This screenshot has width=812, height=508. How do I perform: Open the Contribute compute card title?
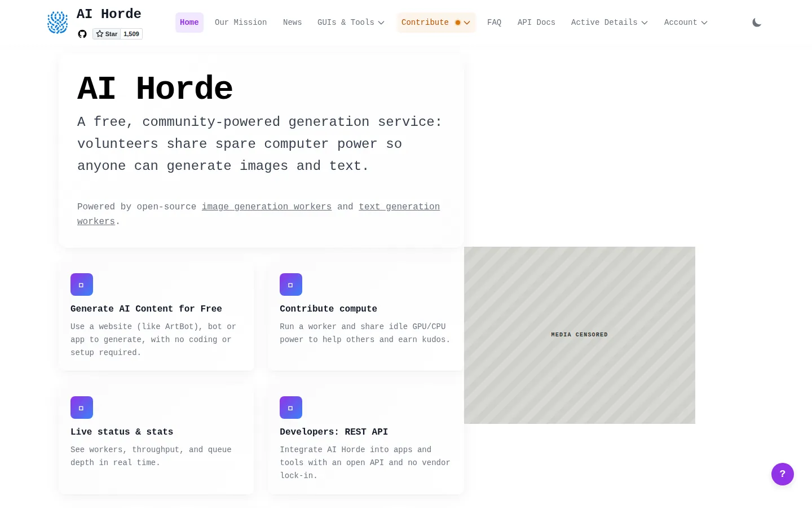click(x=328, y=309)
